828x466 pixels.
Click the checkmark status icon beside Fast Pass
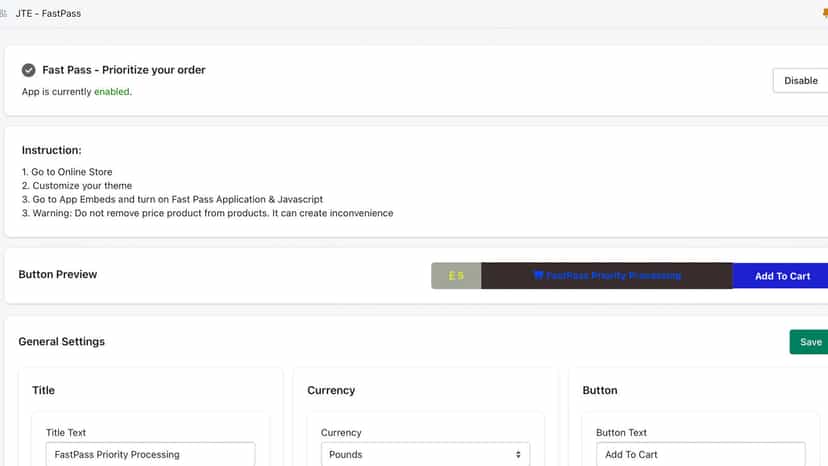[29, 70]
